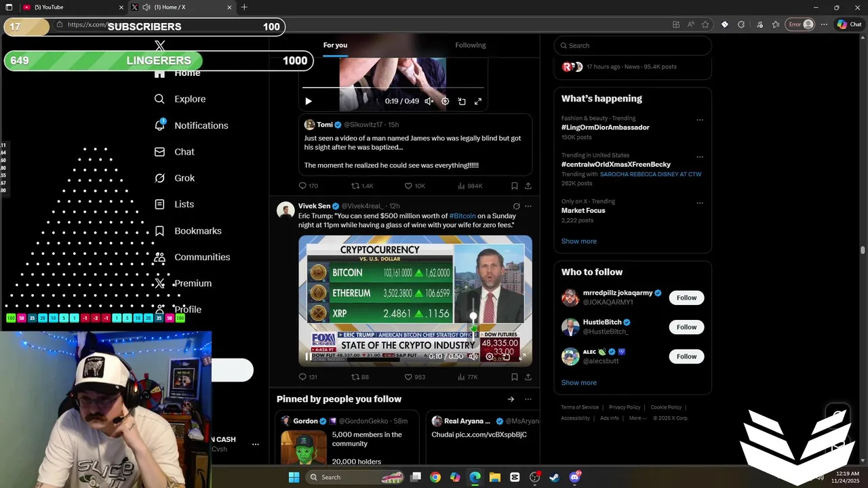868x488 pixels.
Task: Repost Vivek Sen post with 88 reposts
Action: 360,377
